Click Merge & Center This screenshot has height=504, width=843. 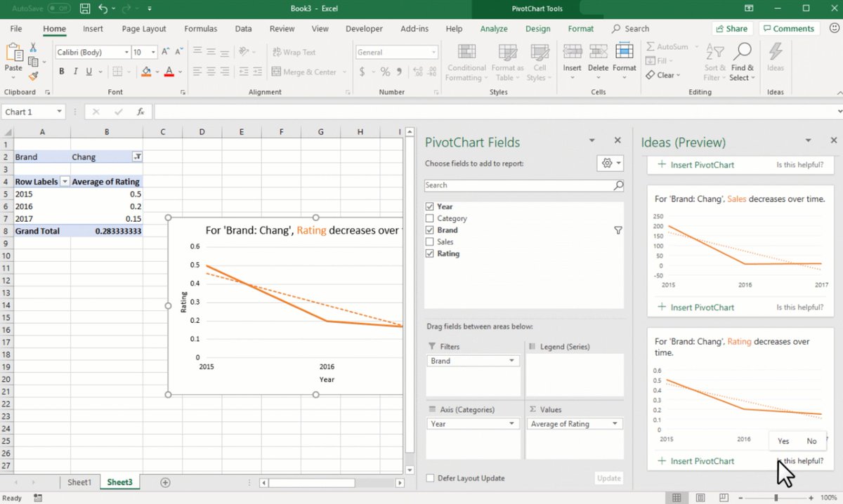pos(304,72)
